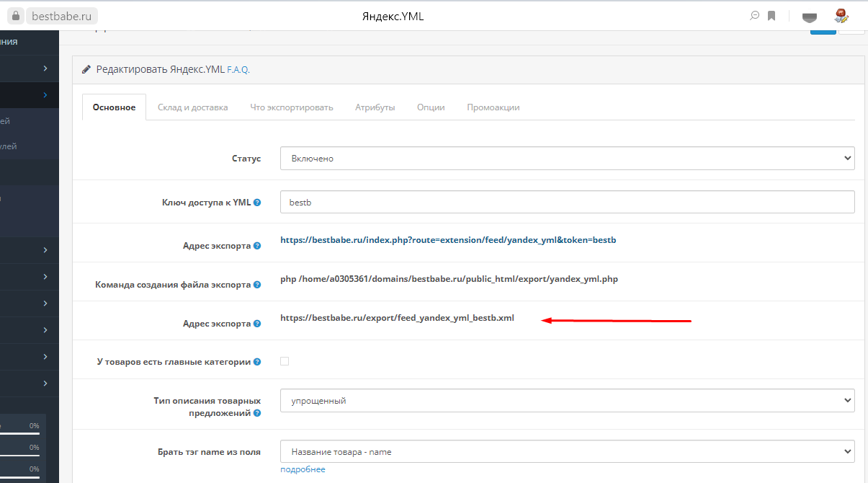868x483 pixels.
Task: Click the red extension icon with pencil
Action: (x=841, y=16)
